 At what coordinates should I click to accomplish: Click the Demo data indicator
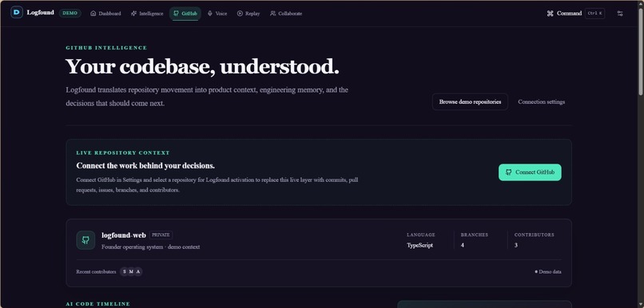[548, 271]
